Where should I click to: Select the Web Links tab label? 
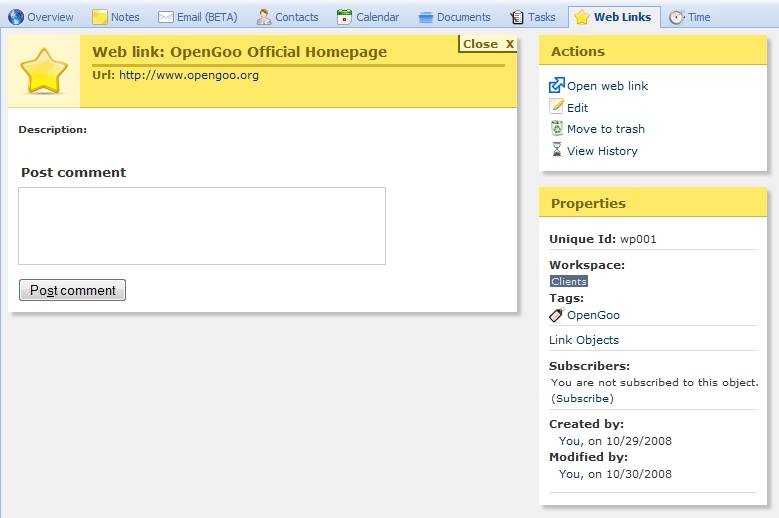(623, 17)
